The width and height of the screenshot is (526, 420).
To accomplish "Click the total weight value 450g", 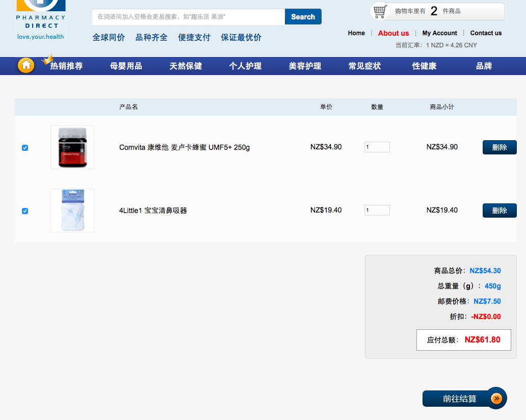I will (x=493, y=286).
